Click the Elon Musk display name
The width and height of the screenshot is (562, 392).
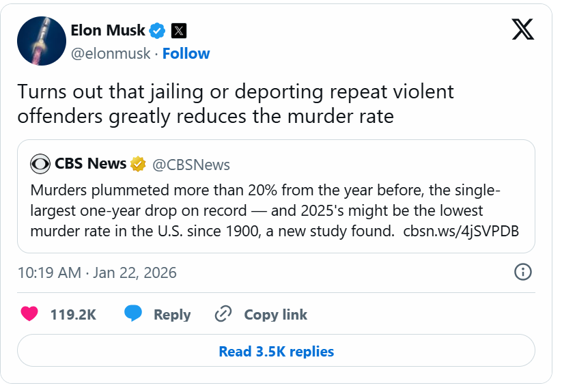(x=108, y=30)
